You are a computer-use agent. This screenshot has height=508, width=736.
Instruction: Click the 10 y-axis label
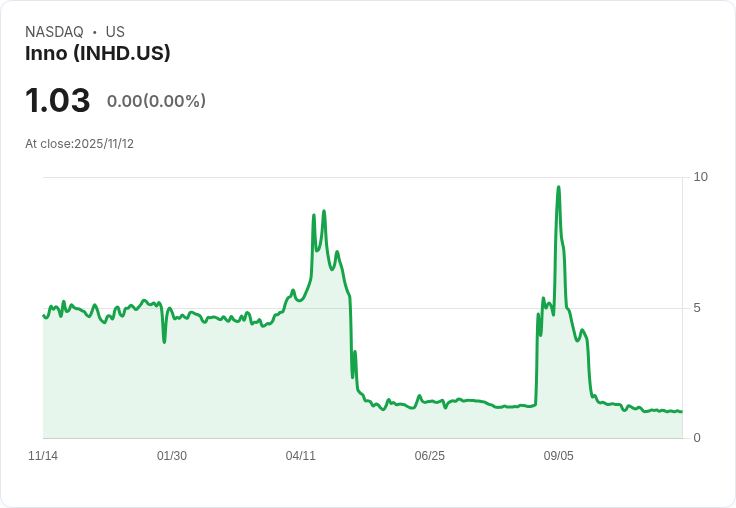700,177
